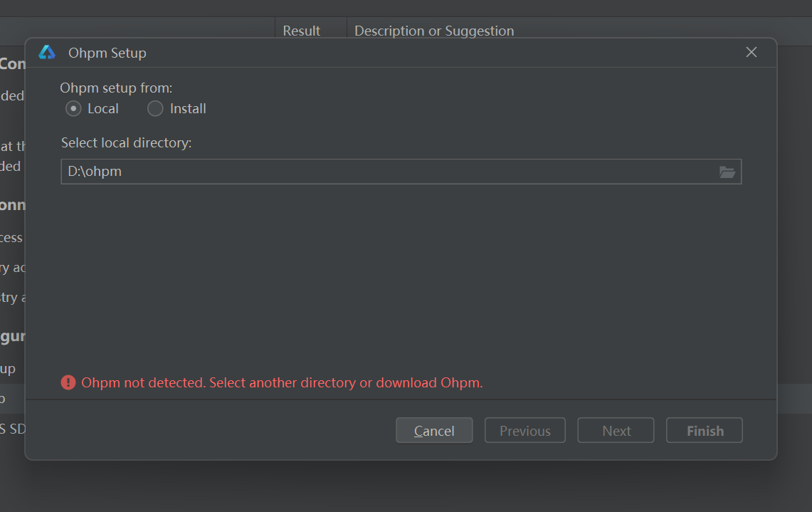Click the Ohpm Setup dialog title text
Screen dimensions: 812x512
point(107,53)
